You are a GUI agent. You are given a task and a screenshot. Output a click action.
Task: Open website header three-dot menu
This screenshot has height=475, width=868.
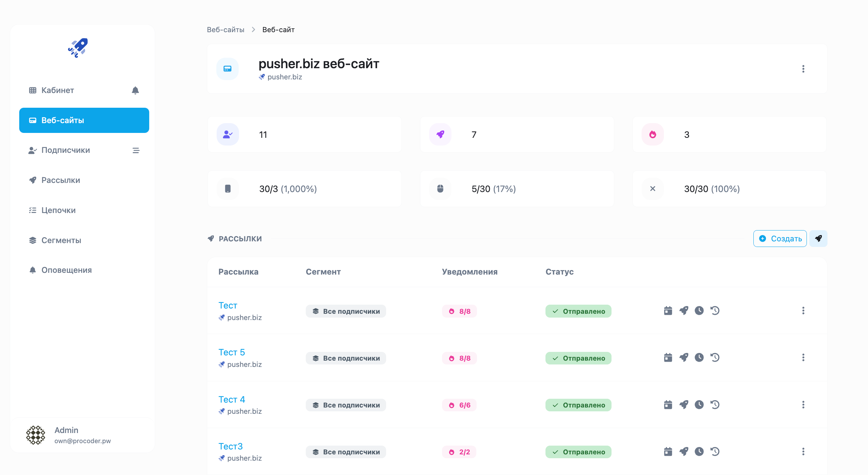pos(803,69)
